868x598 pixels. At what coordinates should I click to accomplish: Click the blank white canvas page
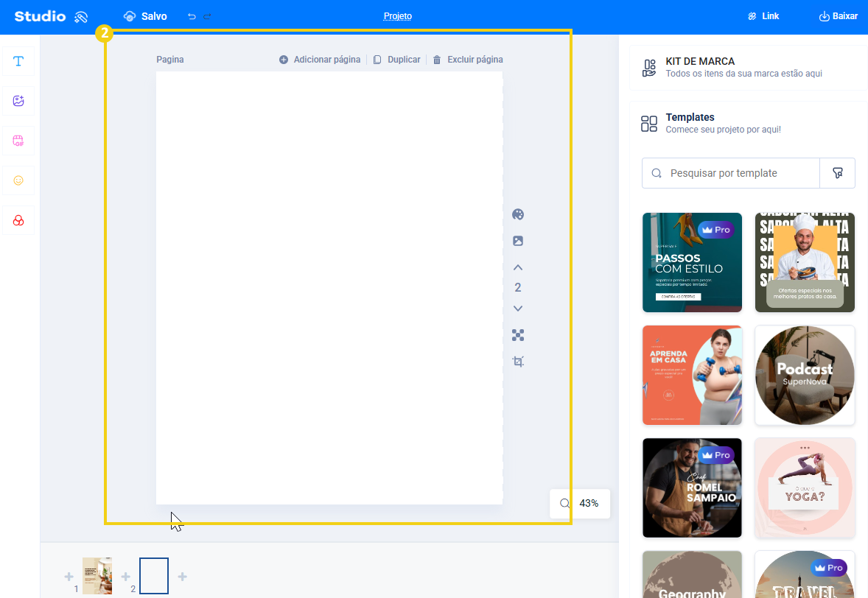(329, 288)
